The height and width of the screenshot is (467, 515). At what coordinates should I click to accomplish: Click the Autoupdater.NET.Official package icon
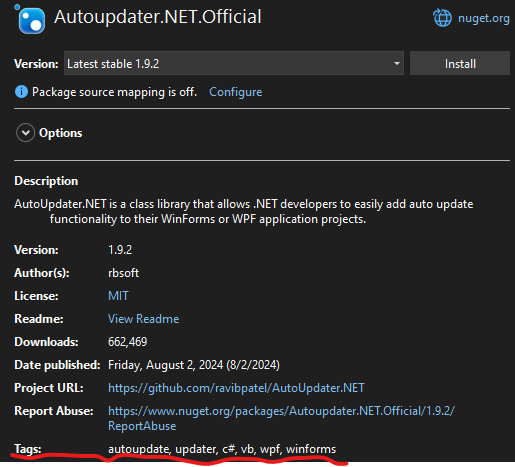(30, 19)
